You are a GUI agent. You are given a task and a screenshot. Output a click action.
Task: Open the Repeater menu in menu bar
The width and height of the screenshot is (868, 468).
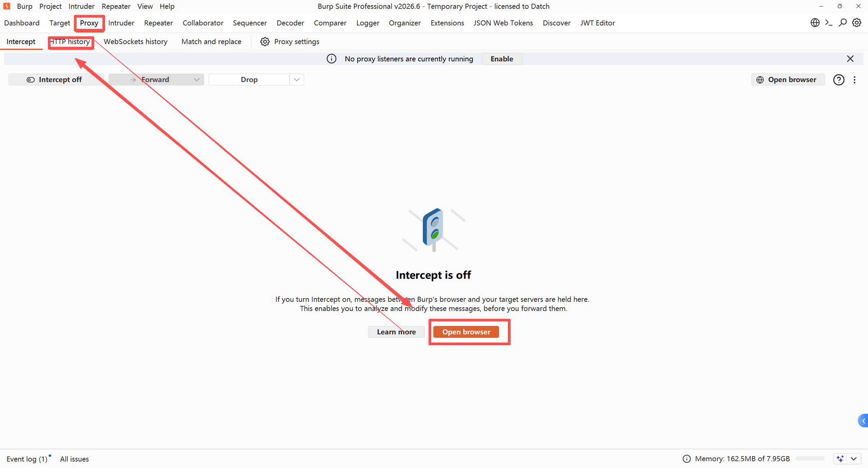click(116, 6)
